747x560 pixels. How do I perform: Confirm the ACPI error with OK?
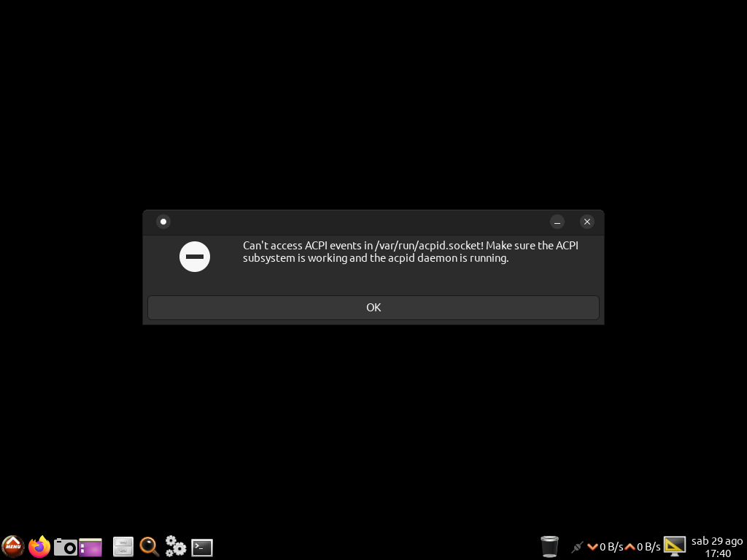coord(373,308)
